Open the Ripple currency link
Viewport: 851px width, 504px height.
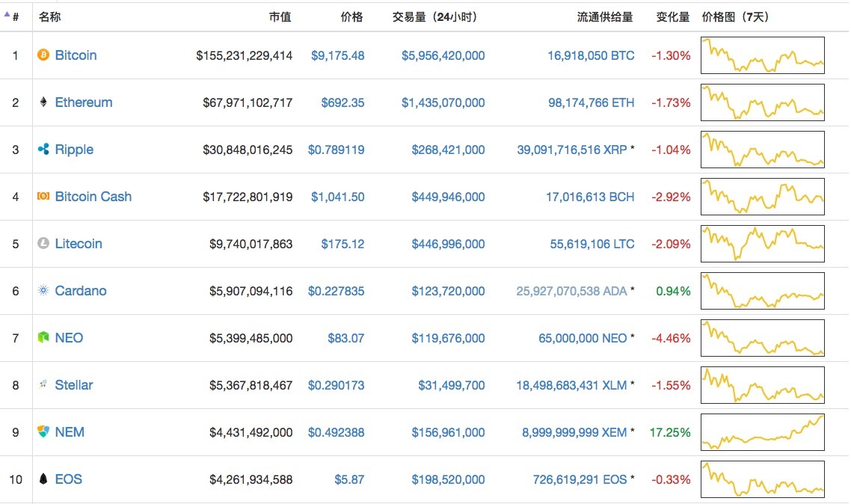click(x=74, y=150)
